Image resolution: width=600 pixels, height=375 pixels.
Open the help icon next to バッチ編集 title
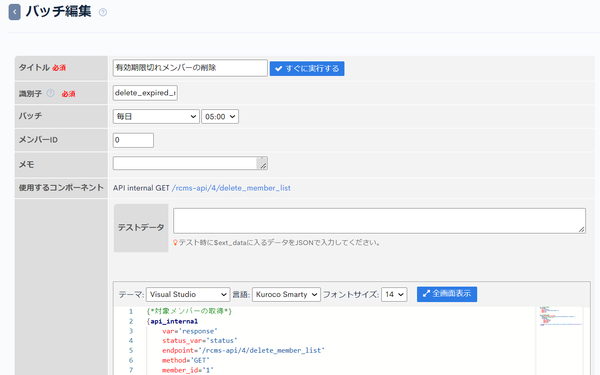103,12
